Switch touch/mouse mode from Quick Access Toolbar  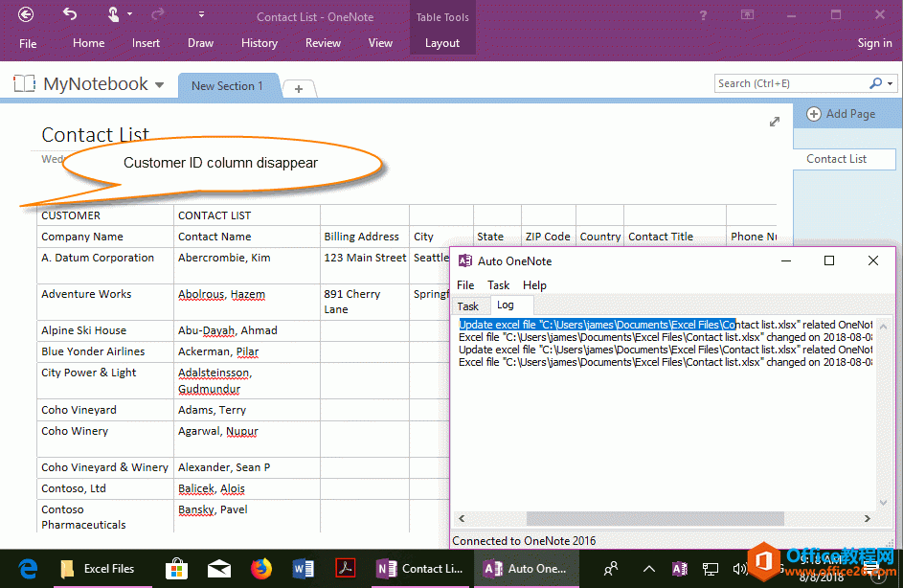[111, 15]
